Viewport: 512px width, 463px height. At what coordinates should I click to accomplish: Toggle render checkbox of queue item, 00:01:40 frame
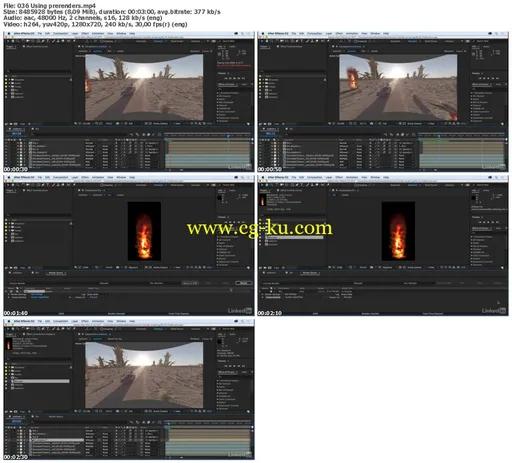11,291
